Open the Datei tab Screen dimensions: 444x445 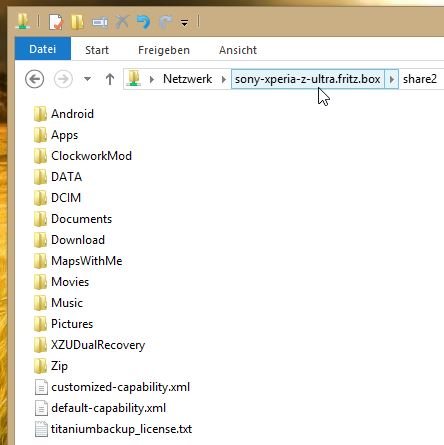pos(43,49)
